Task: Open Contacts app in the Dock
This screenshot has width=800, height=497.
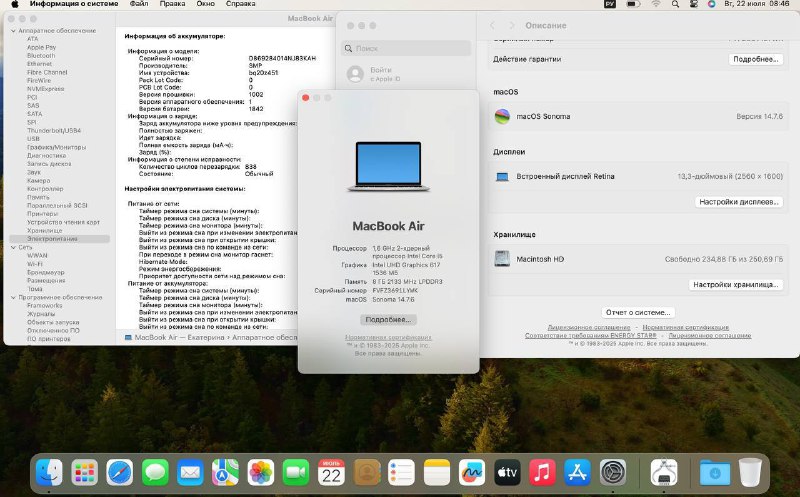Action: (366, 473)
